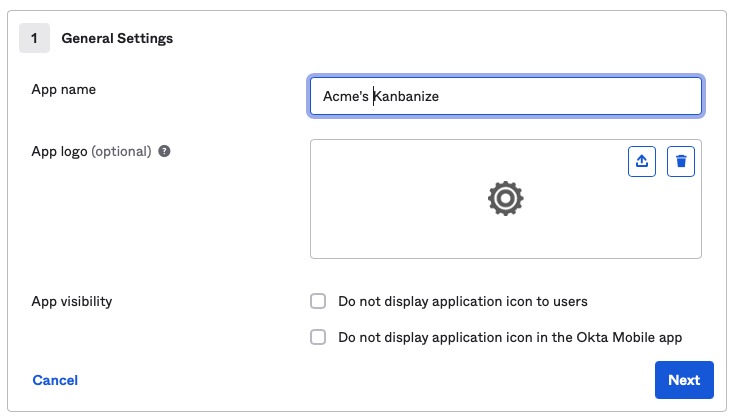735x419 pixels.
Task: Click the word Kanbanize in the name field
Action: coord(406,97)
